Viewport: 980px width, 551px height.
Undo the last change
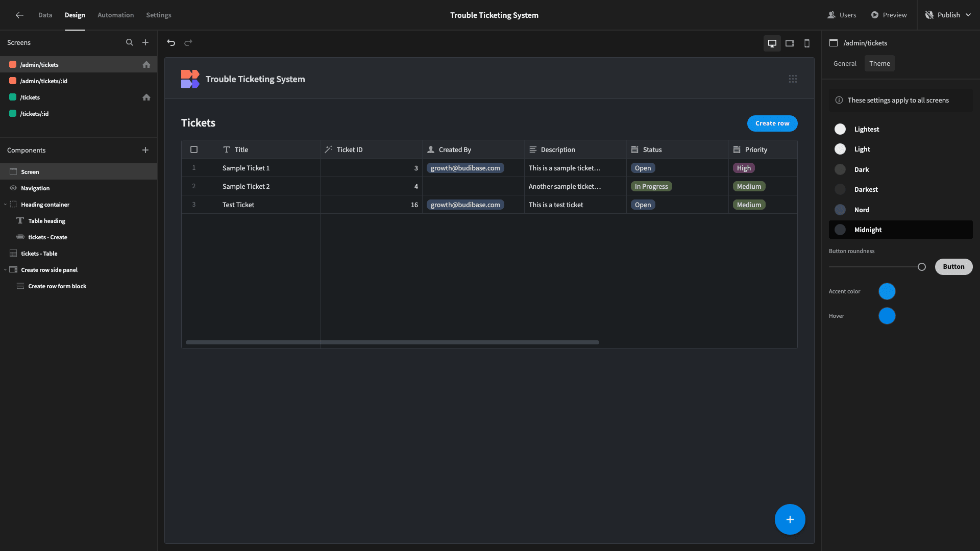tap(171, 43)
